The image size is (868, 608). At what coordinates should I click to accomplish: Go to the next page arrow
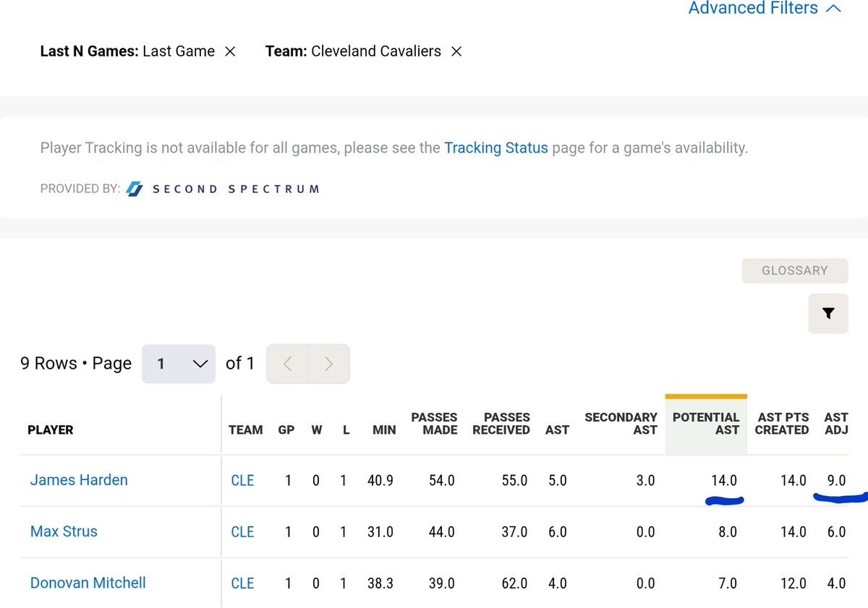point(329,364)
